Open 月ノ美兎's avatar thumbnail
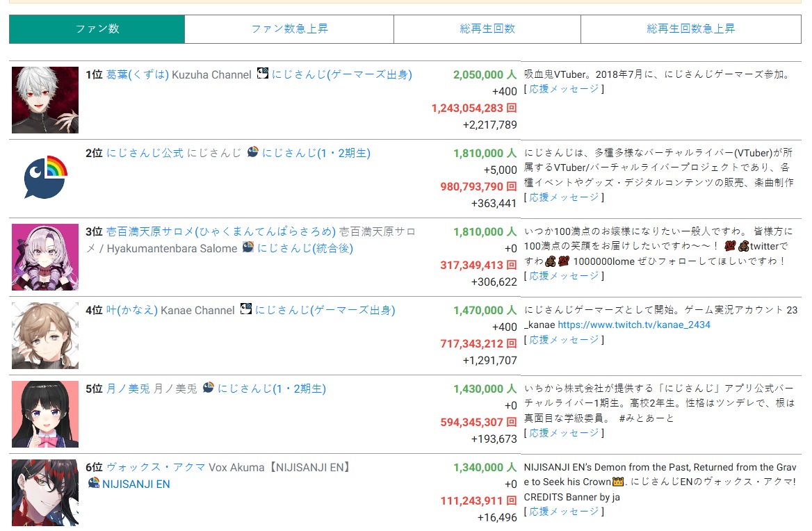812x531 pixels. point(45,414)
